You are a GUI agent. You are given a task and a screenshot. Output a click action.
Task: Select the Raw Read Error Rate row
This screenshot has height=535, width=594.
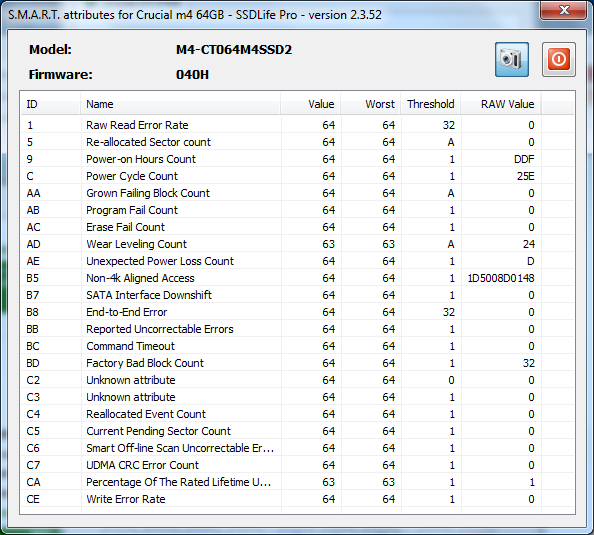pos(281,125)
